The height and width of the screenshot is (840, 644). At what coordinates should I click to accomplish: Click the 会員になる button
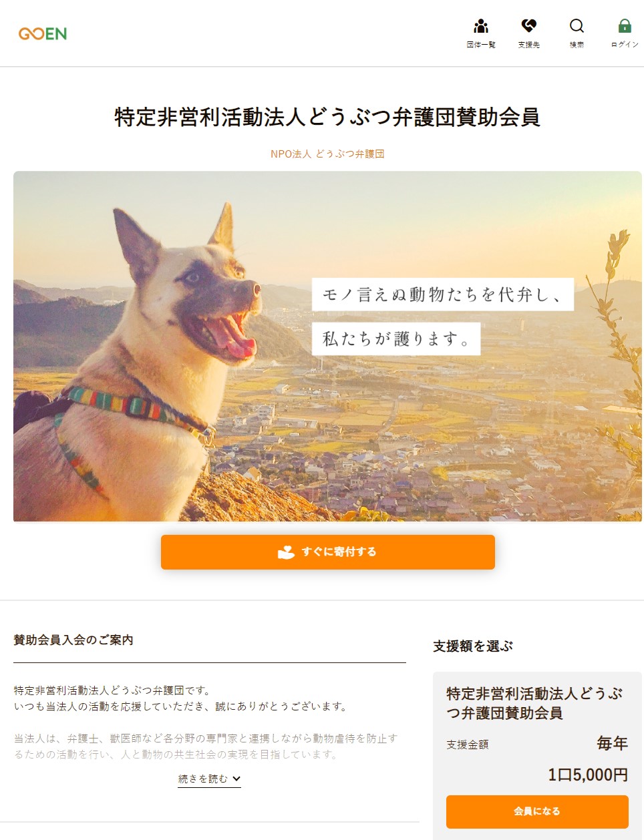coord(537,811)
